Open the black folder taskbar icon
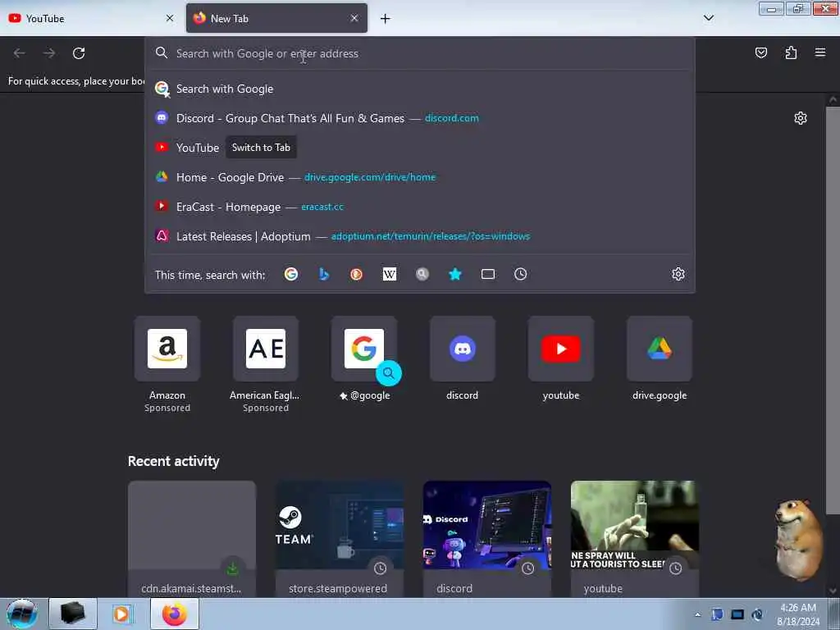The image size is (840, 630). click(x=73, y=614)
